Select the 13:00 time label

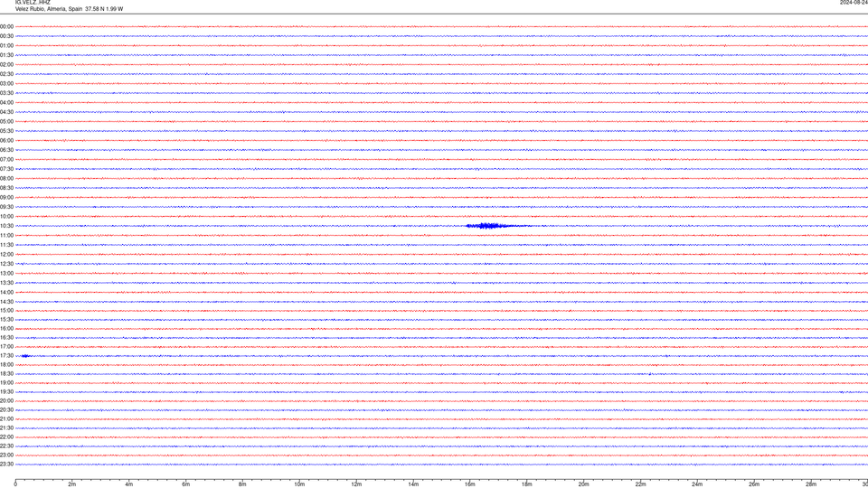pos(6,273)
